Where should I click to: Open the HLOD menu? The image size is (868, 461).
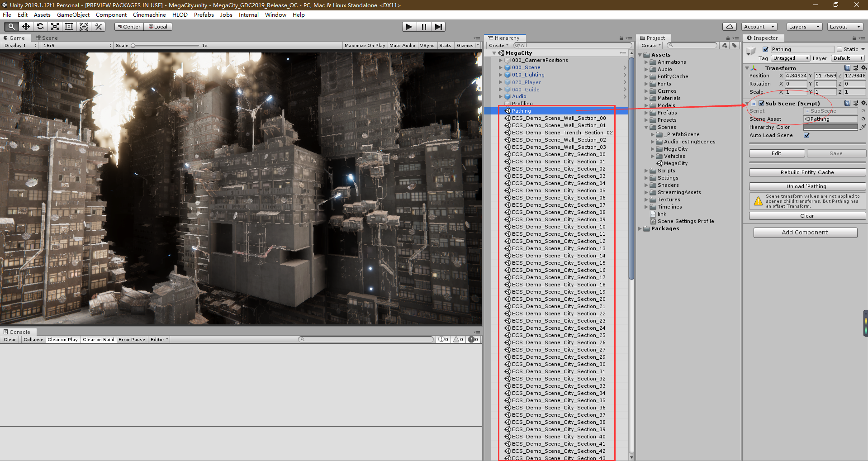(180, 14)
